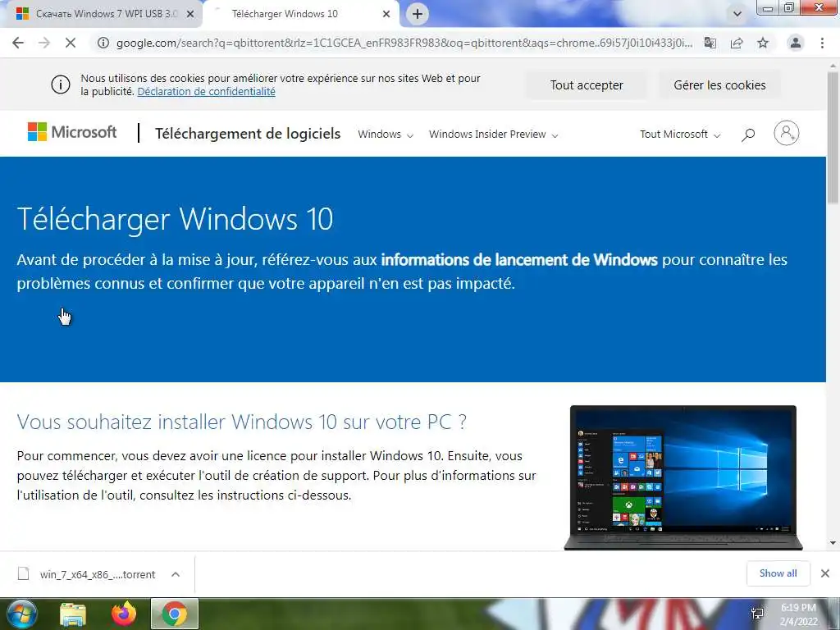
Task: Select the Télécharger Windows 10 tab
Action: pos(302,14)
